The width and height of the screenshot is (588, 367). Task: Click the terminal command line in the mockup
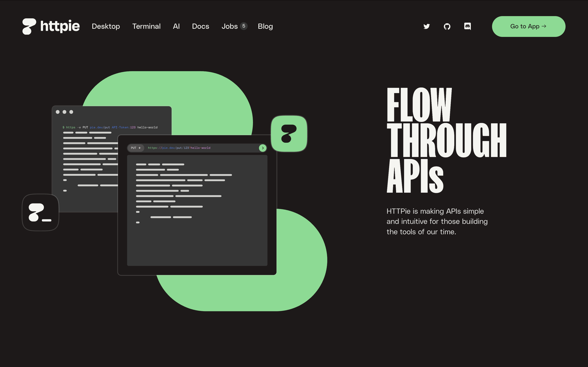[110, 127]
